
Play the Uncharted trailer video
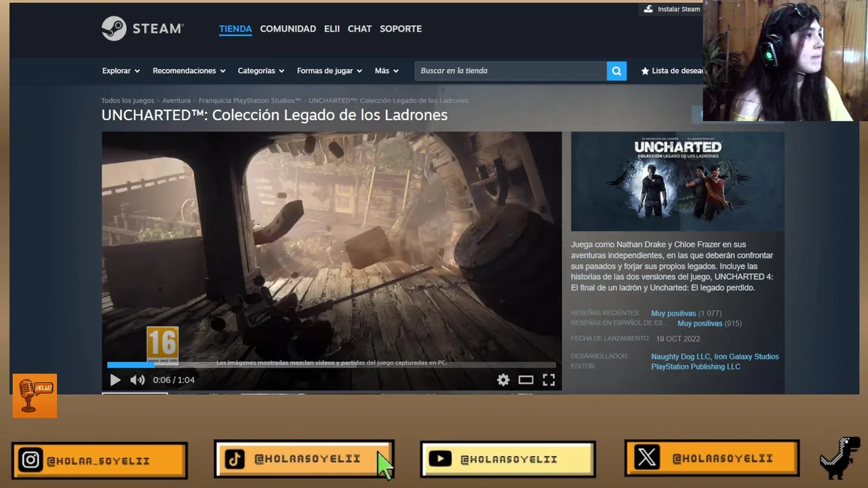coord(115,380)
